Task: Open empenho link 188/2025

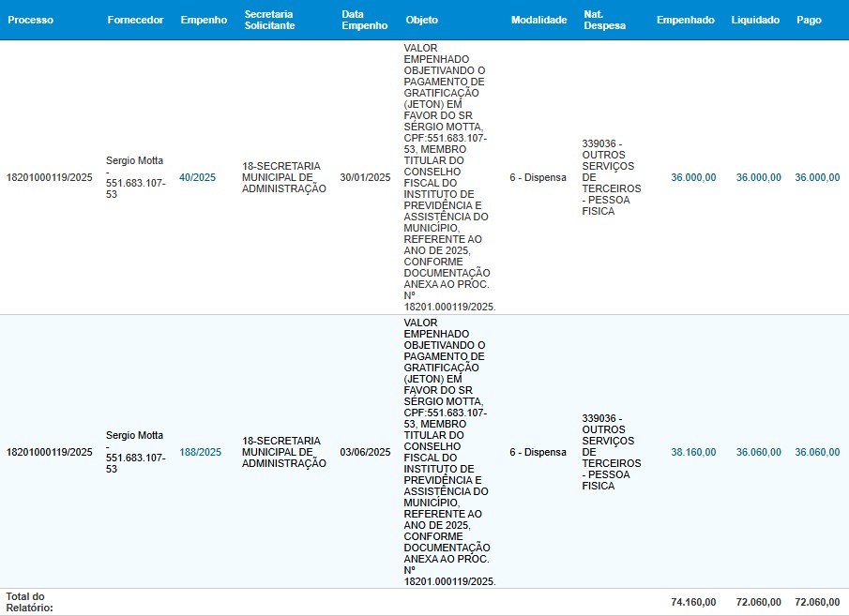Action: (200, 452)
